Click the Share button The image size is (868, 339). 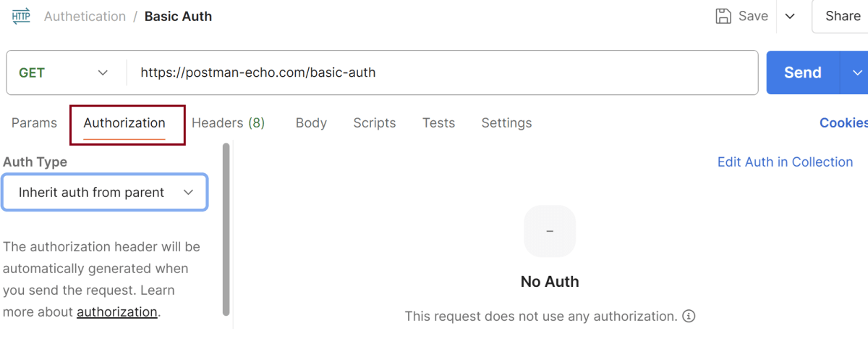(843, 16)
